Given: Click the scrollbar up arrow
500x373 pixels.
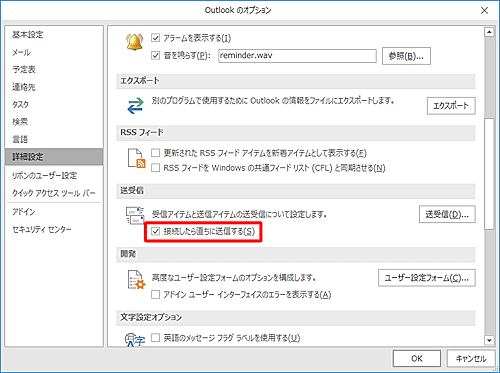Looking at the screenshot, I should [489, 32].
